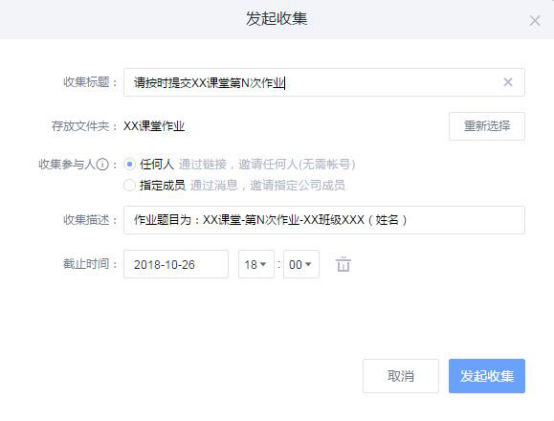
Task: Clear the 收集标题 text field
Action: pos(508,82)
